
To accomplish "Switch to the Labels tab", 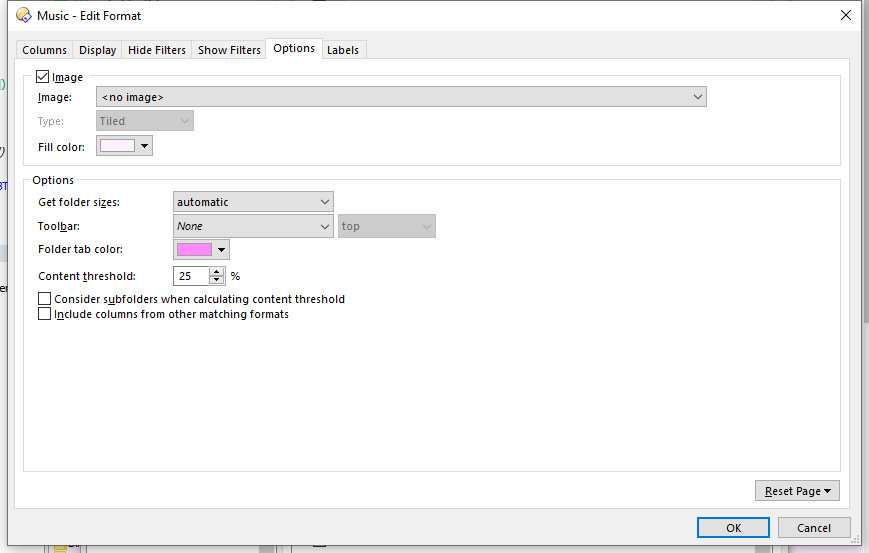I will point(343,50).
